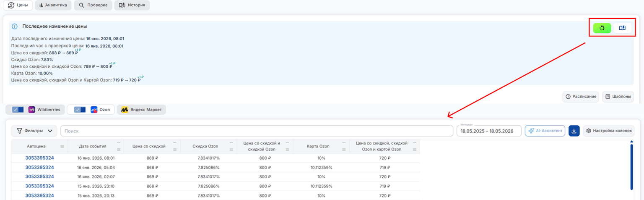Click the AI-Ассистент button
Image resolution: width=644 pixels, height=200 pixels.
(545, 131)
